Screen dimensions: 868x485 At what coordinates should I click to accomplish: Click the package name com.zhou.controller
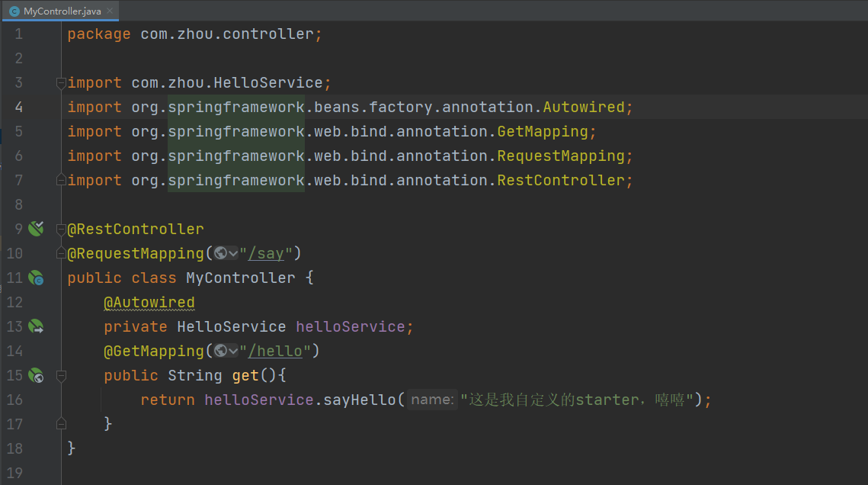pos(227,34)
